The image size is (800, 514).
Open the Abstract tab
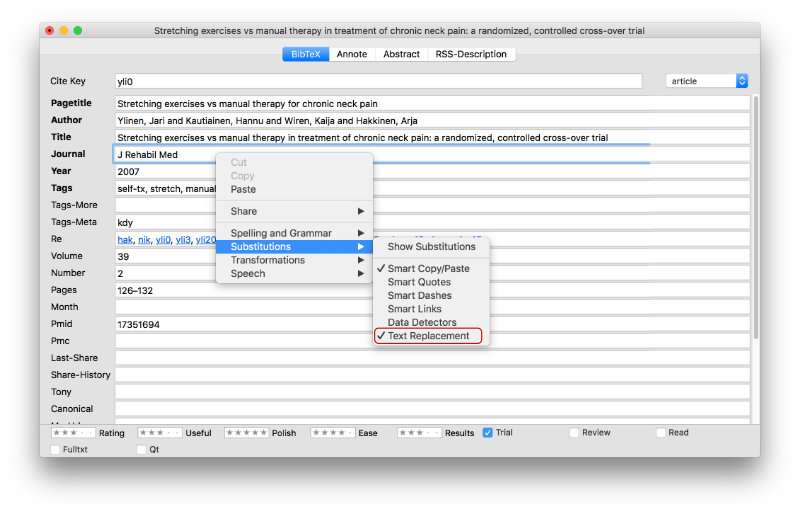click(401, 54)
